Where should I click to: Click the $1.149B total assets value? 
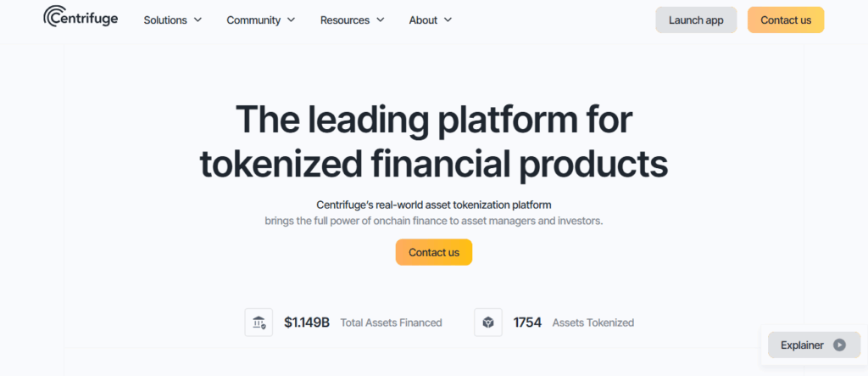[x=307, y=323]
